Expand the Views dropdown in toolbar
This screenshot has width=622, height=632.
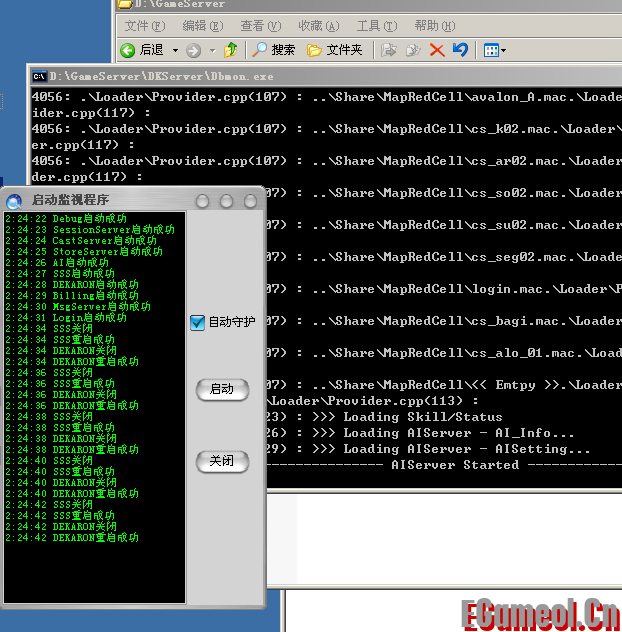point(503,50)
